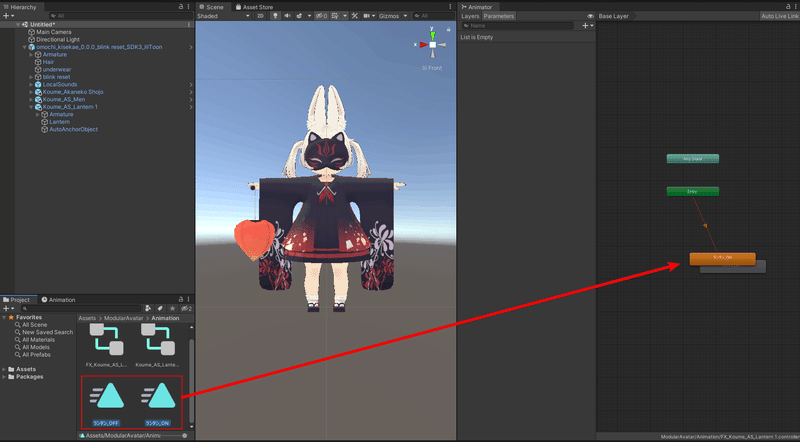800x442 pixels.
Task: Open the Gizmos dropdown arrow
Action: pyautogui.click(x=406, y=16)
